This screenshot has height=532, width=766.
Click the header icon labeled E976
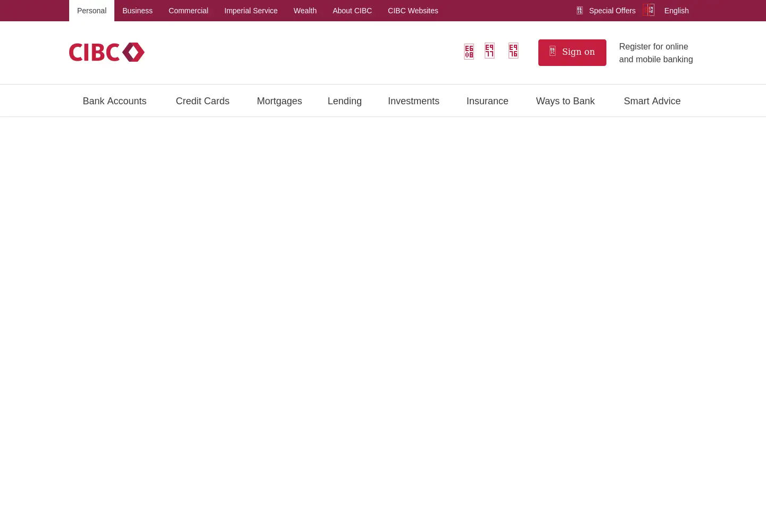click(513, 51)
